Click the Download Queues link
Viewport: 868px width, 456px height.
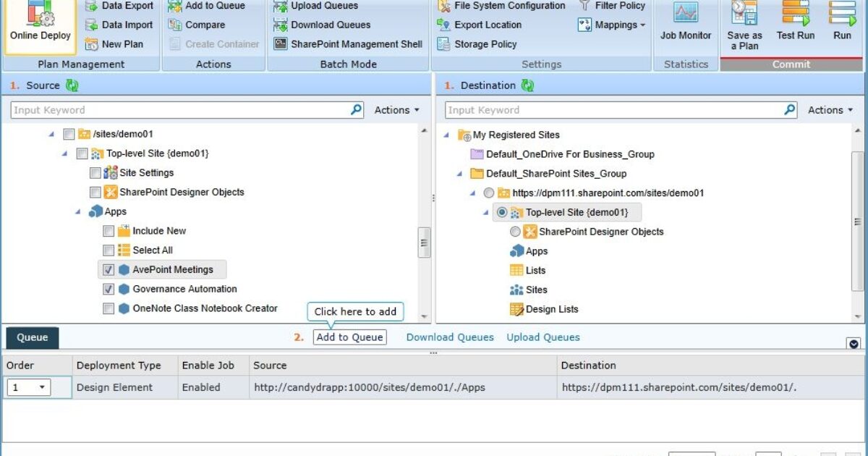point(449,337)
